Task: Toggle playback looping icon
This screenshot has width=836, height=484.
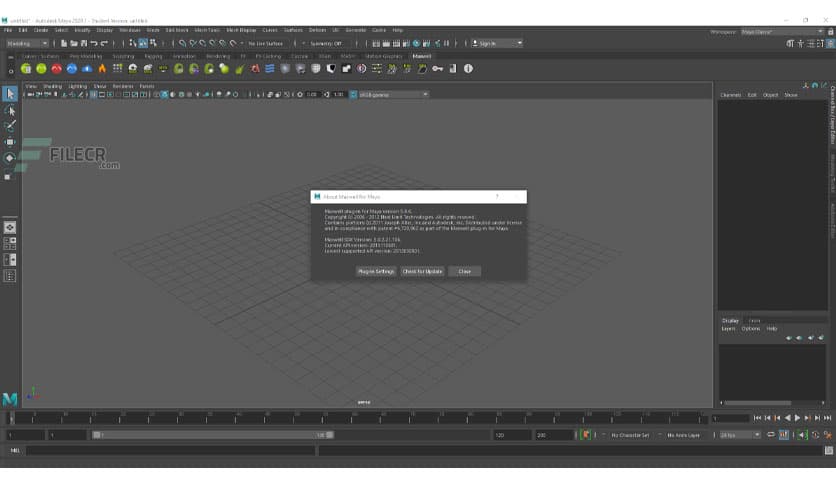Action: (770, 435)
